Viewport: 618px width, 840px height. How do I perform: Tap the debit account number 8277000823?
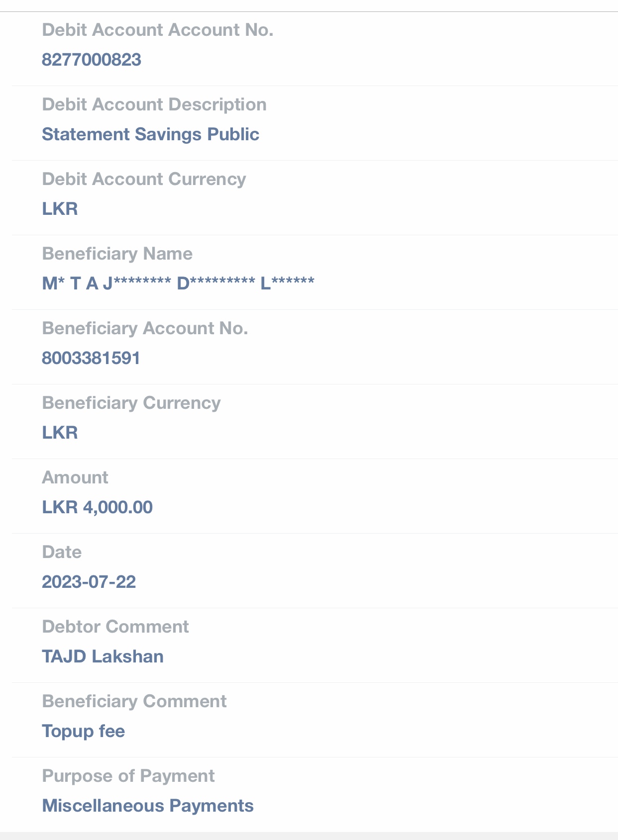(92, 60)
